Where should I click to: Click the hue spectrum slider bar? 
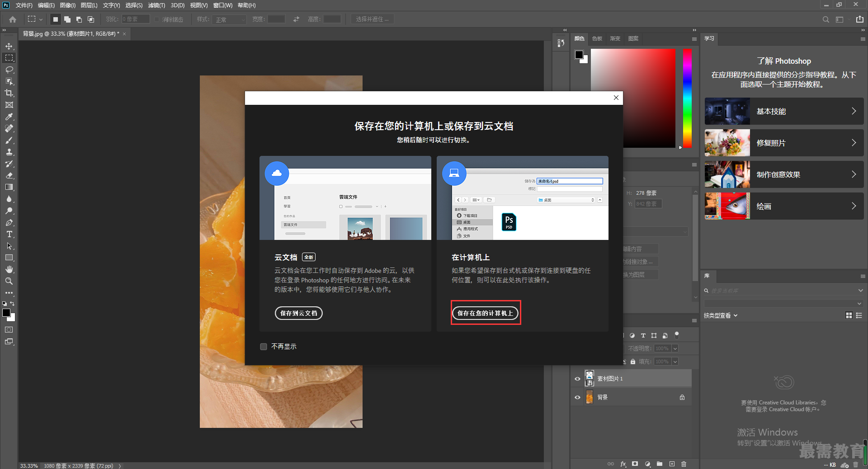[687, 98]
